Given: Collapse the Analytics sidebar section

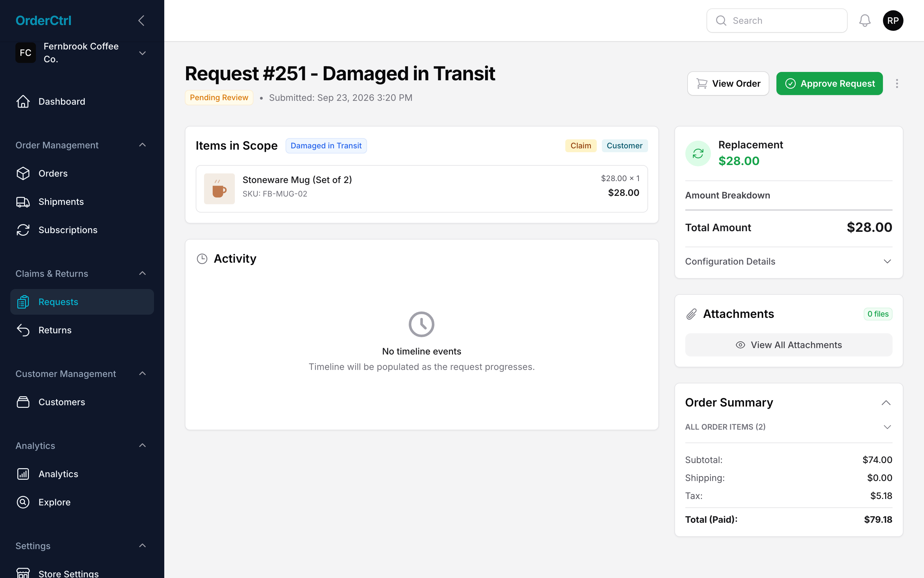Looking at the screenshot, I should [x=142, y=445].
